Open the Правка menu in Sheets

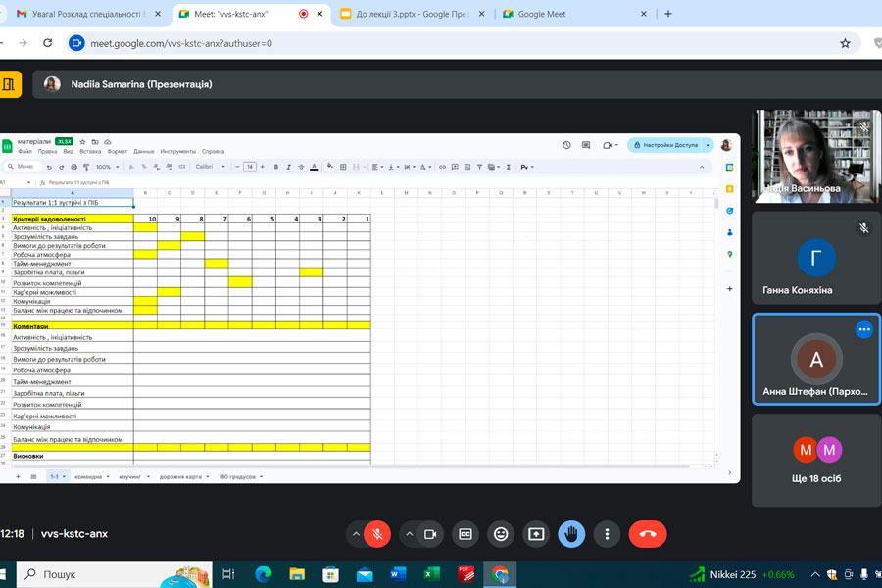(x=47, y=151)
